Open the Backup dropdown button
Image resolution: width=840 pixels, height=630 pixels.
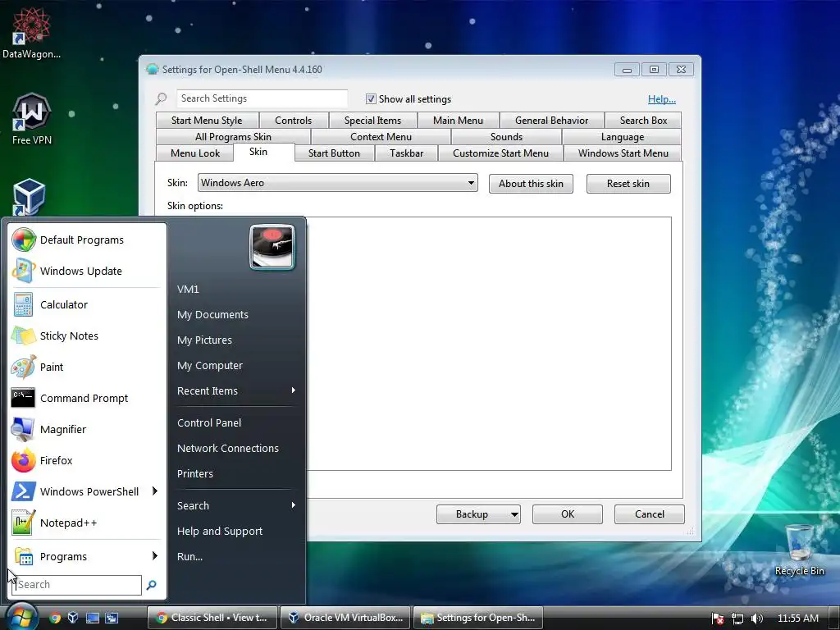(478, 514)
